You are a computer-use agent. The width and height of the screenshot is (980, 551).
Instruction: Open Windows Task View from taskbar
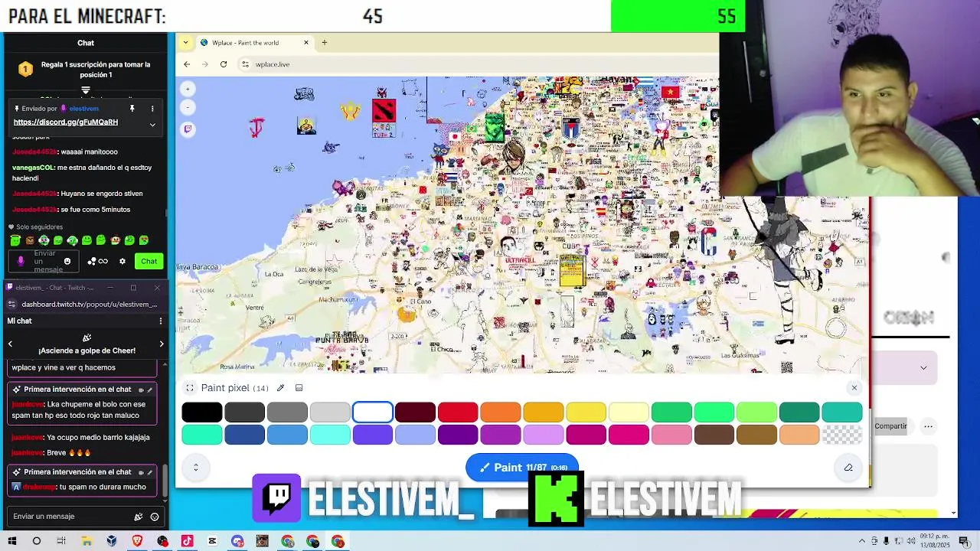[x=61, y=541]
